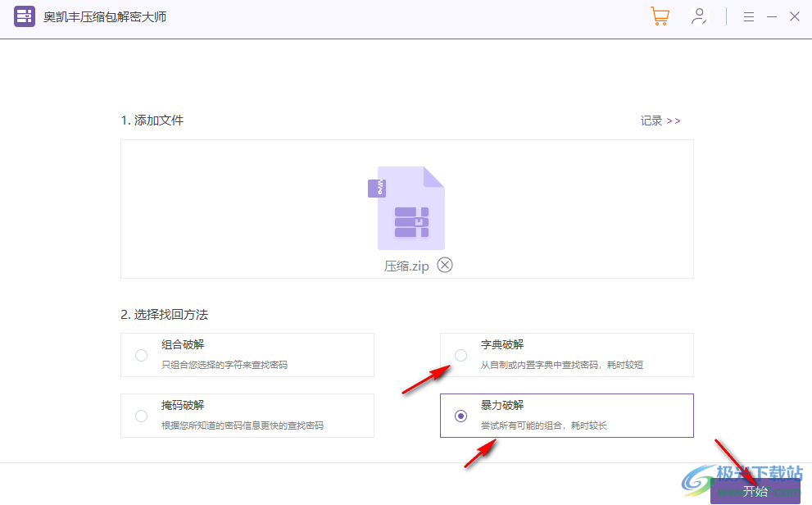Click the zip archive file thumbnail
Screen dimensions: 812x505
pos(406,208)
